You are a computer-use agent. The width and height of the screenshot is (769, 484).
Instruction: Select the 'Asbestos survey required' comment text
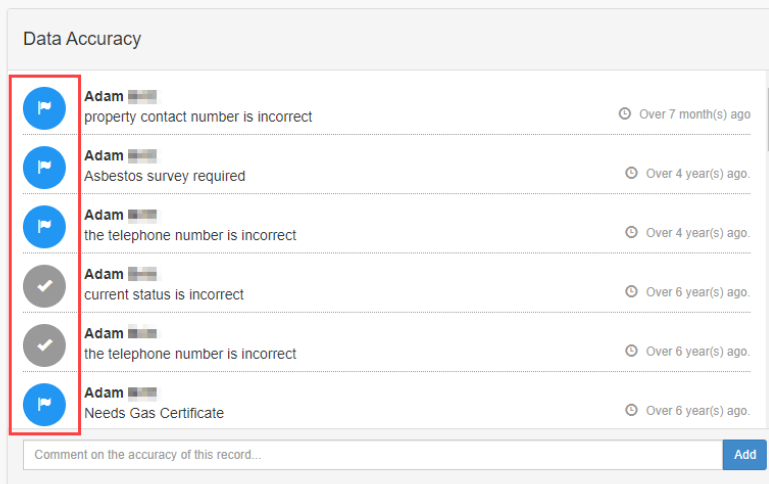pos(164,176)
